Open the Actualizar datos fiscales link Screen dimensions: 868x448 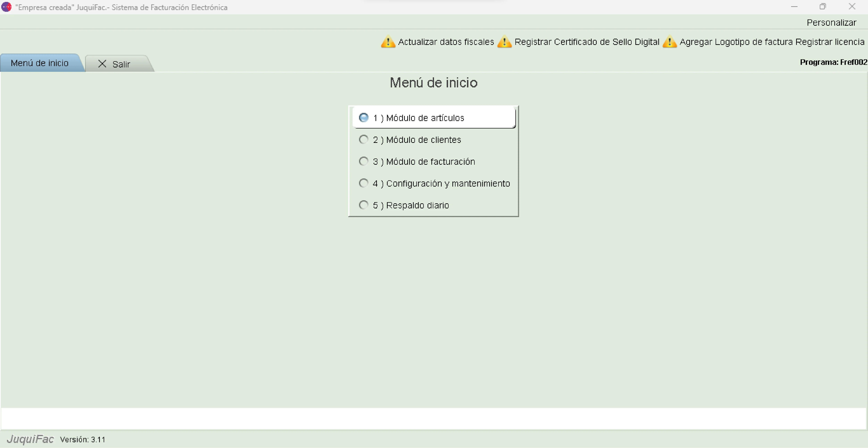[x=446, y=42]
